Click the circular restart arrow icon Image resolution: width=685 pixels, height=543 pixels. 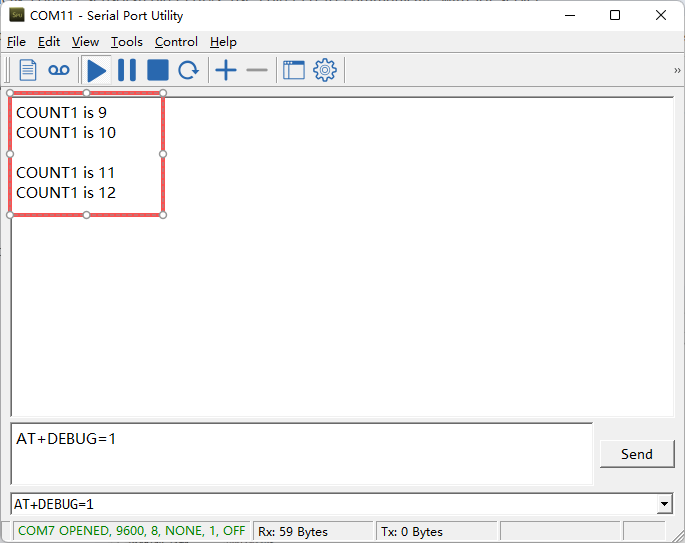click(188, 70)
